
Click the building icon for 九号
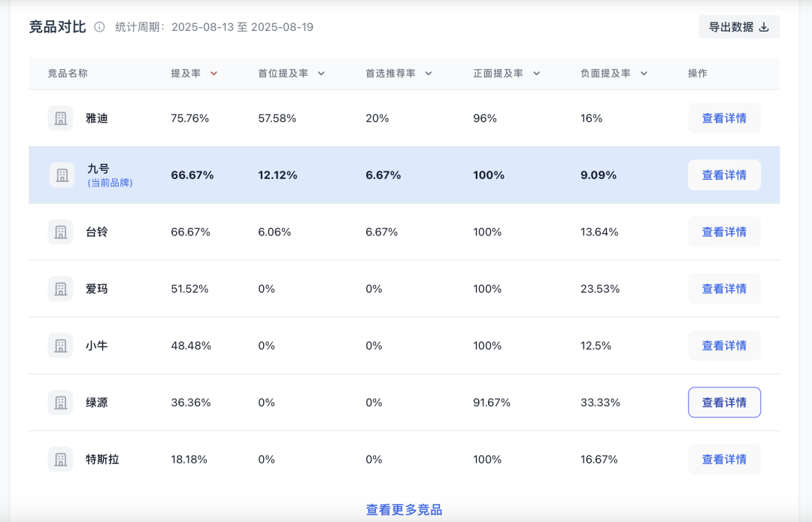point(62,175)
